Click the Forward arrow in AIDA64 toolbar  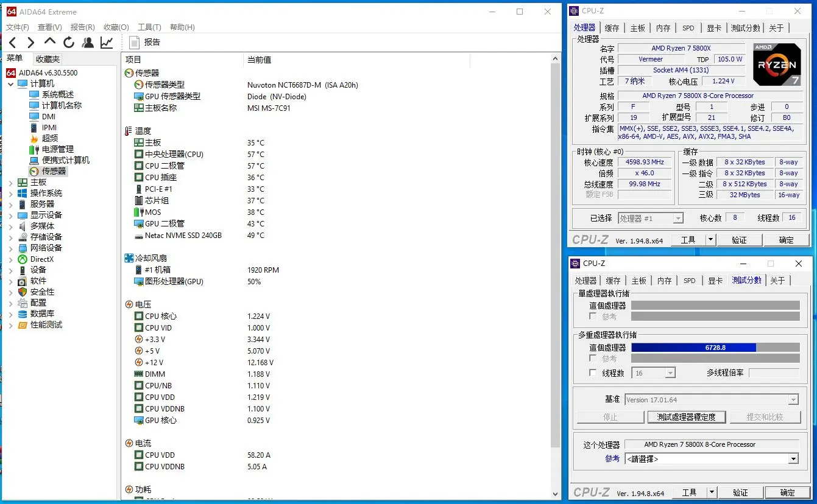tap(30, 42)
